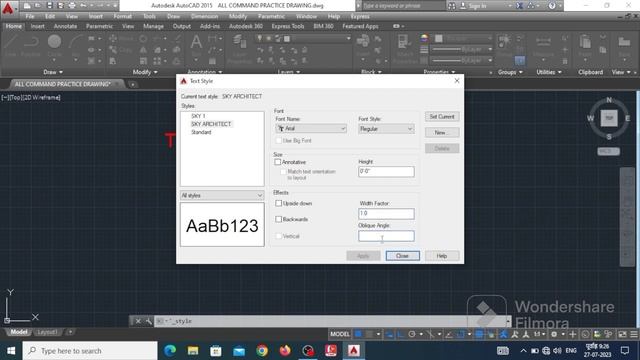Click the New... button in Text Style dialog
This screenshot has width=640, height=360.
point(442,133)
